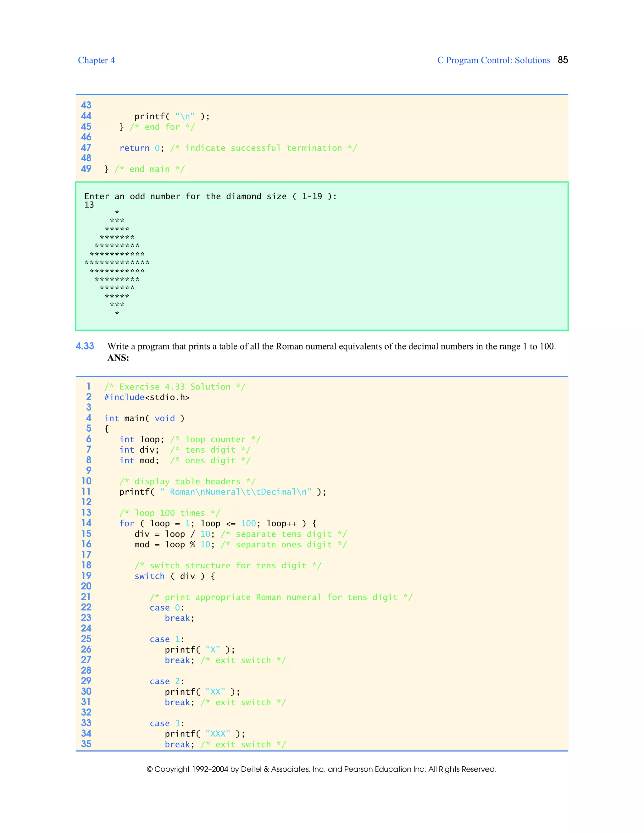Click the copyright footer text
Image resolution: width=644 pixels, height=833 pixels.
[x=322, y=769]
